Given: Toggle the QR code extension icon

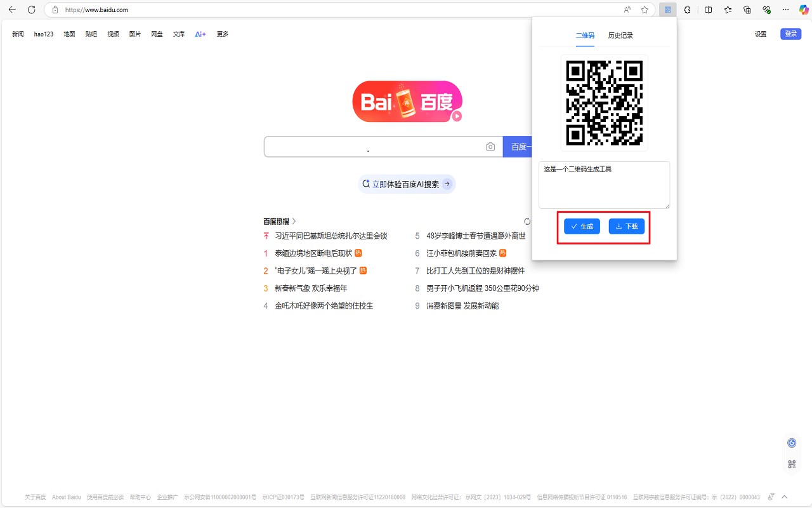Looking at the screenshot, I should pyautogui.click(x=667, y=10).
